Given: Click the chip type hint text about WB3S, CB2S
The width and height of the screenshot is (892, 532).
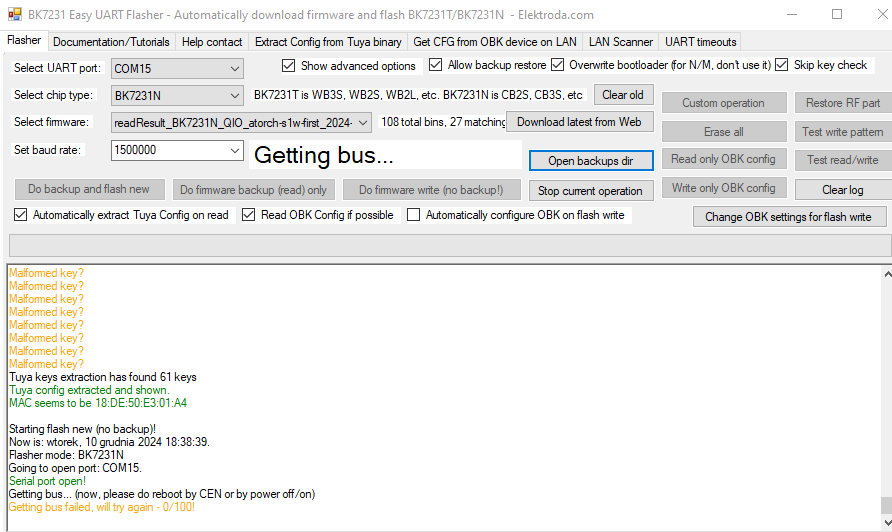Looking at the screenshot, I should point(418,95).
